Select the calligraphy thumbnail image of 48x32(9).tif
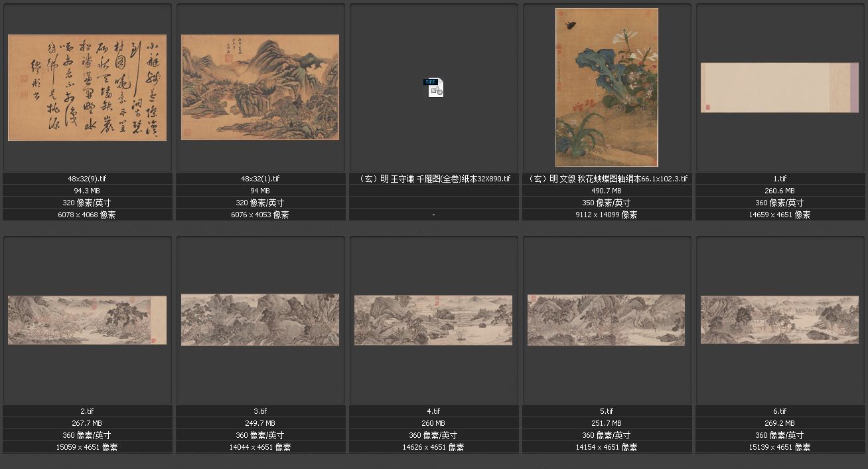 [87, 88]
